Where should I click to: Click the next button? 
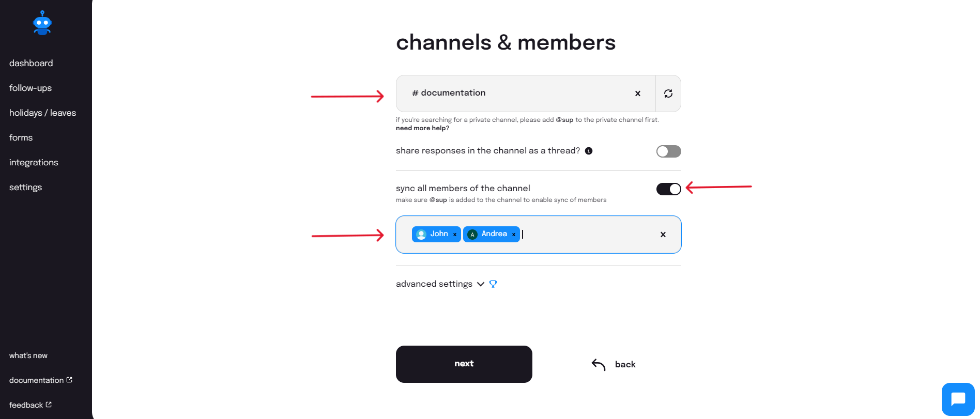[x=464, y=364]
